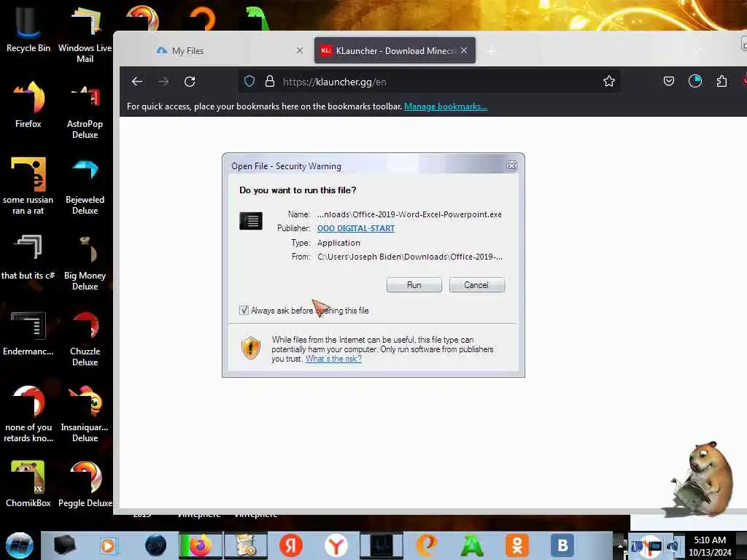747x560 pixels.
Task: Focus the klauncher.gg address bar
Action: coord(429,82)
